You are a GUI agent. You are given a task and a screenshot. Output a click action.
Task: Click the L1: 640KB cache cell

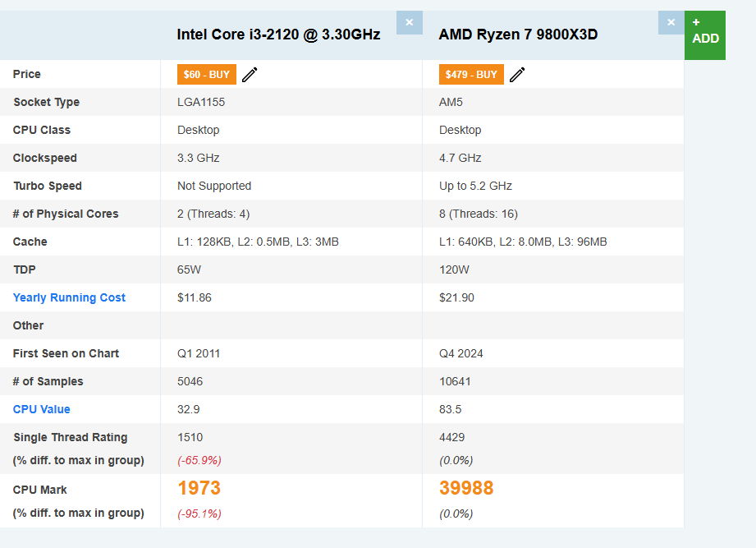pyautogui.click(x=523, y=242)
